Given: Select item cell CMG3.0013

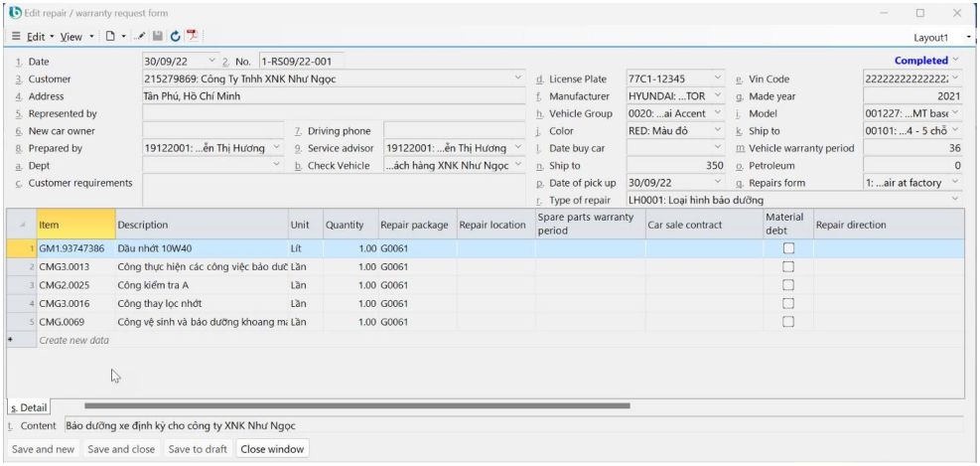Looking at the screenshot, I should (75, 267).
